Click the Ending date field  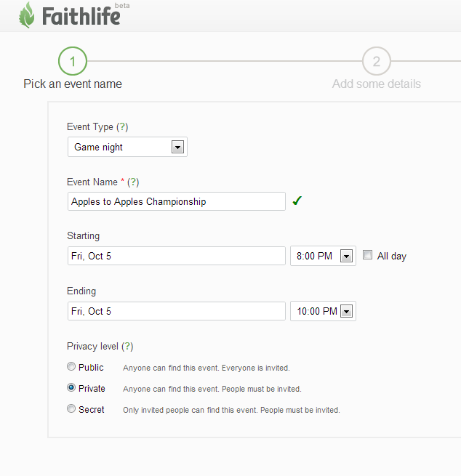[176, 311]
